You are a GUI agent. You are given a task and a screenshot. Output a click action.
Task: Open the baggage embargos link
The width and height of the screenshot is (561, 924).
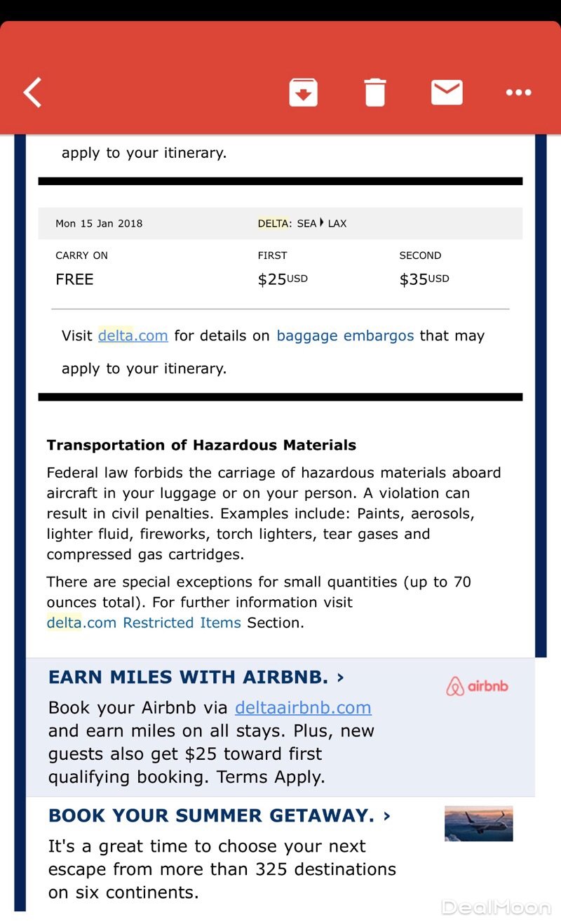(x=345, y=335)
